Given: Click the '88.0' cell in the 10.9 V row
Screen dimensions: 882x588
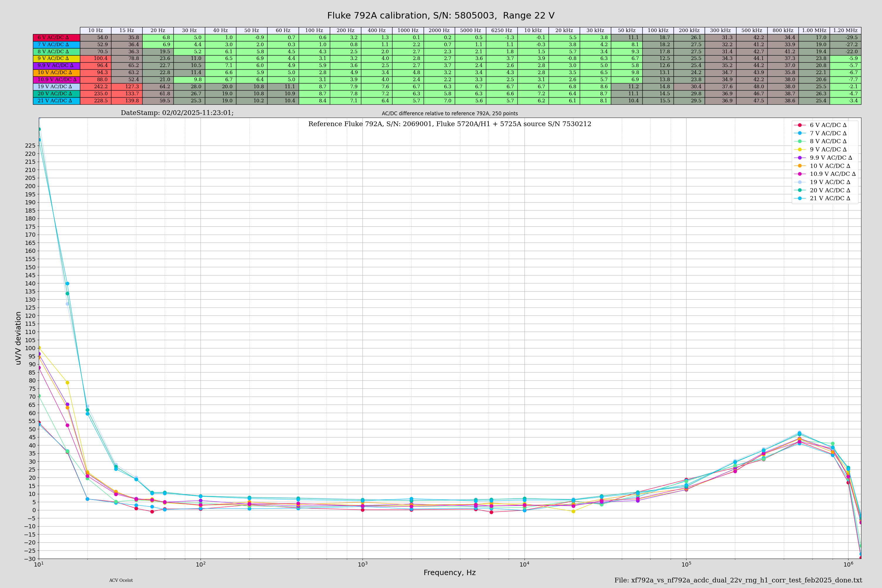Looking at the screenshot, I should click(x=96, y=79).
